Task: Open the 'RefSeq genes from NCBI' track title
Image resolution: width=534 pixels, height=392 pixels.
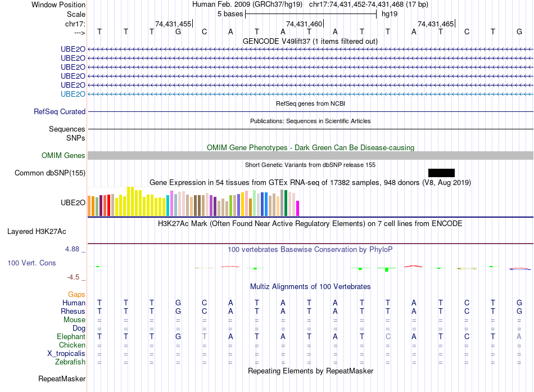Action: click(310, 103)
